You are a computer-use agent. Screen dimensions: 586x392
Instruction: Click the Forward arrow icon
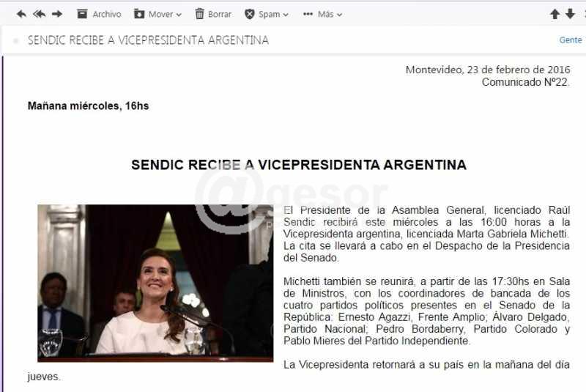57,14
